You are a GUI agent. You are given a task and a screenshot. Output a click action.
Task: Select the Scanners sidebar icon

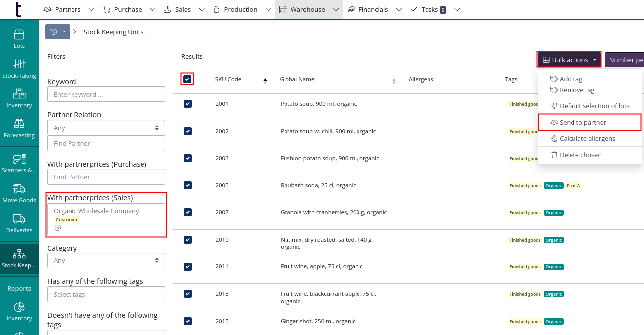(19, 163)
